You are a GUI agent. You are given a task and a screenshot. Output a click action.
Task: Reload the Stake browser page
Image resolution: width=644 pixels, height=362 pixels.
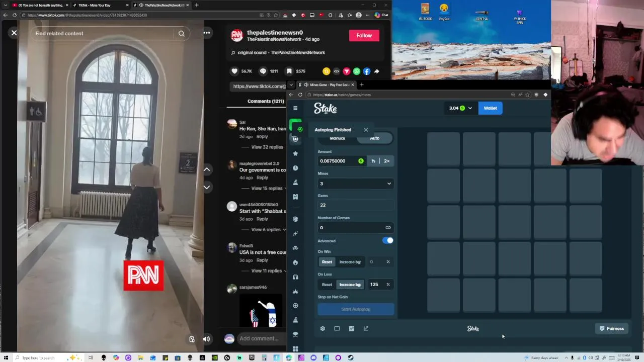click(300, 95)
